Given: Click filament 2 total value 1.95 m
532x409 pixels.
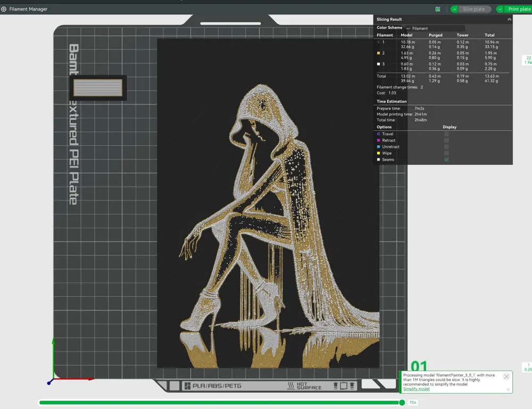Looking at the screenshot, I should [491, 53].
